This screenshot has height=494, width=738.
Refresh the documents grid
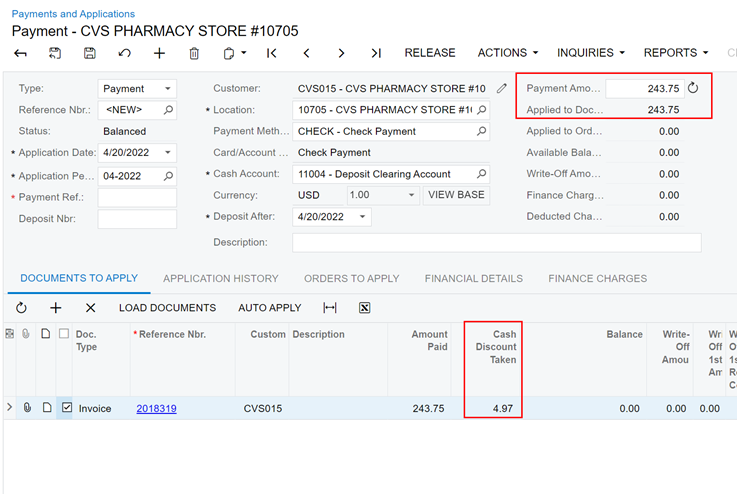click(21, 308)
